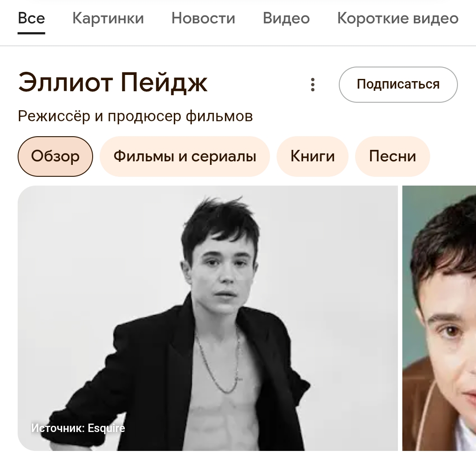This screenshot has height=458, width=476.
Task: Activate the Книги filter chip
Action: point(312,156)
